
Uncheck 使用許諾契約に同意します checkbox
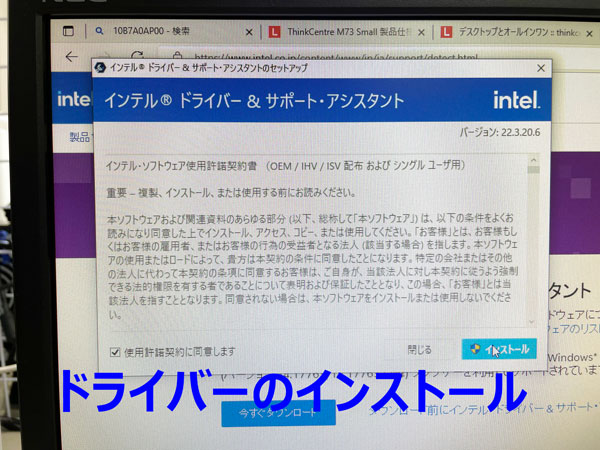tap(115, 352)
